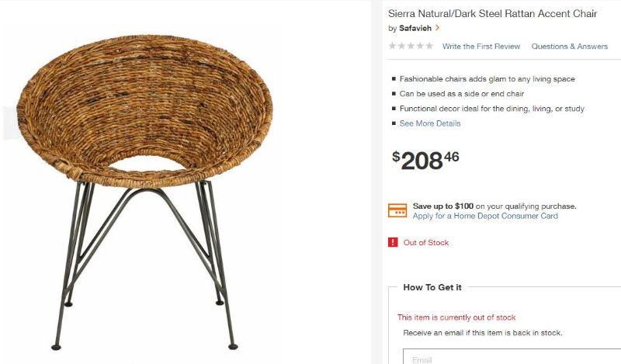Open Questions & Answers link
The width and height of the screenshot is (621, 364).
click(570, 47)
